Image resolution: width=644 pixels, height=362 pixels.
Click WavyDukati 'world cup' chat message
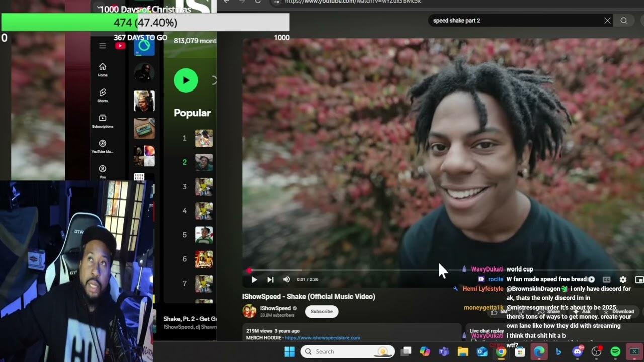[520, 269]
